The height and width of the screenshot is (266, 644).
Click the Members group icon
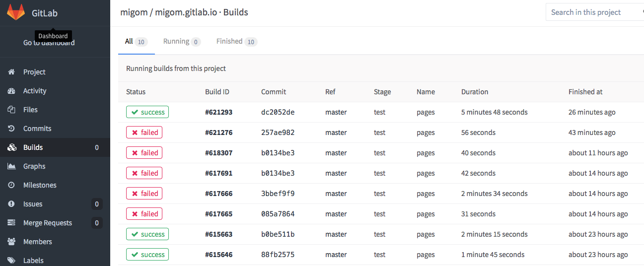tap(11, 242)
